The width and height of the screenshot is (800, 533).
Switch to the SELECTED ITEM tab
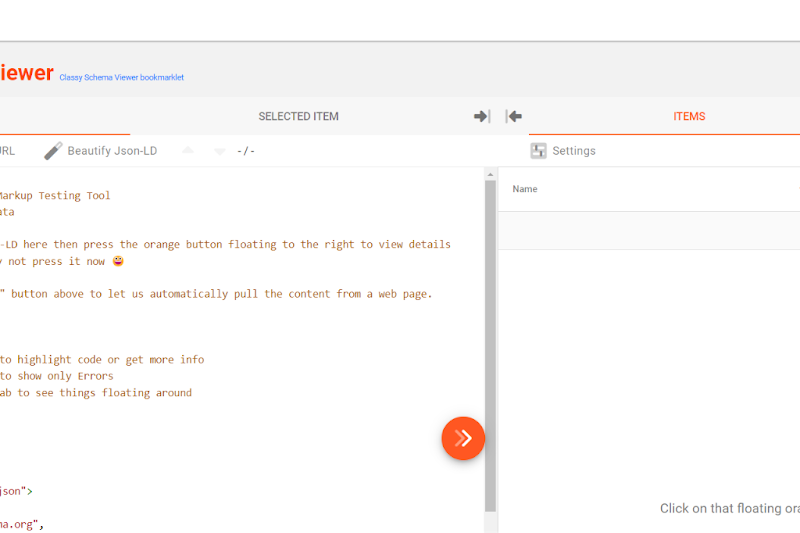click(x=298, y=116)
